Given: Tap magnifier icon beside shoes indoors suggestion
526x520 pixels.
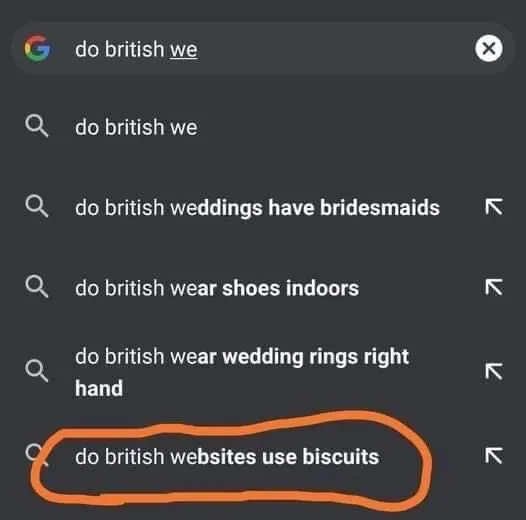Looking at the screenshot, I should [37, 287].
